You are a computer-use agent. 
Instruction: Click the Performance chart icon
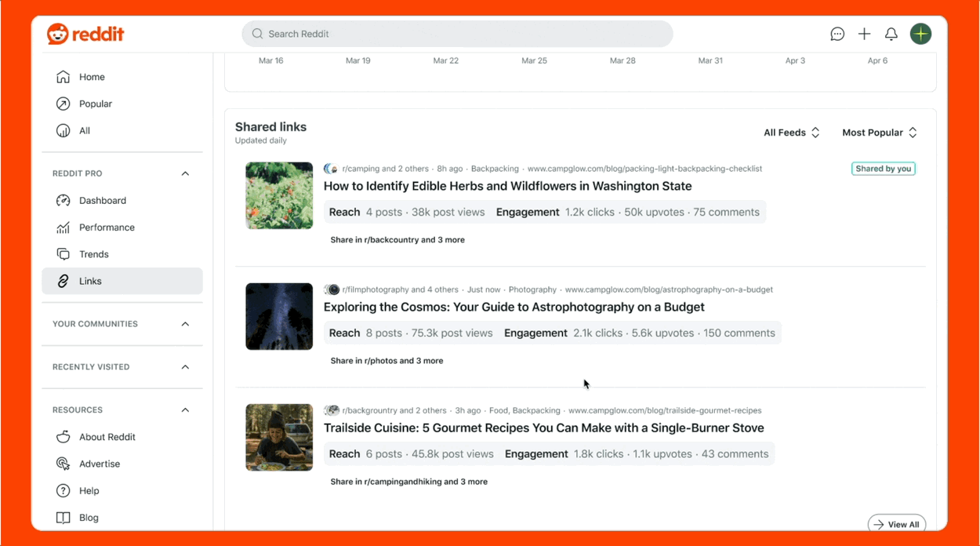pyautogui.click(x=64, y=227)
